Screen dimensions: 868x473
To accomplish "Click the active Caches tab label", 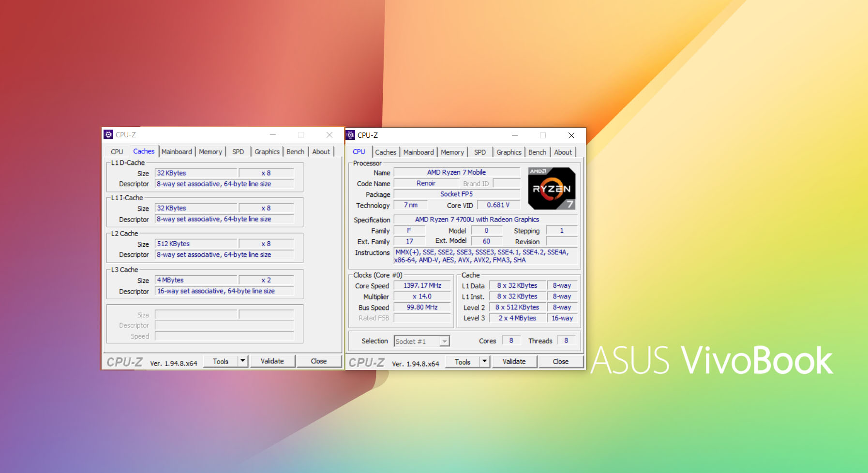I will pos(144,151).
